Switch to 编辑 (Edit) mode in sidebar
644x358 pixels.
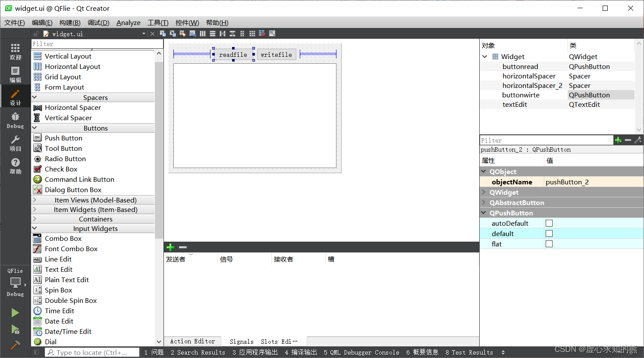coord(15,75)
